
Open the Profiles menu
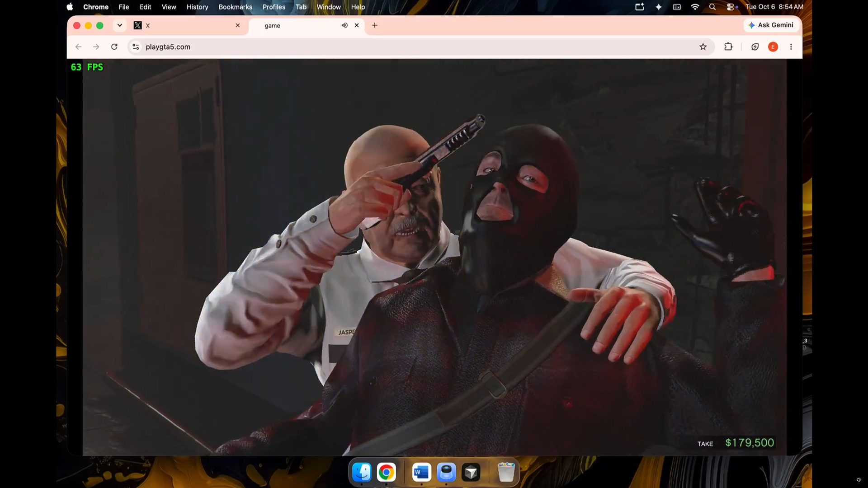274,7
